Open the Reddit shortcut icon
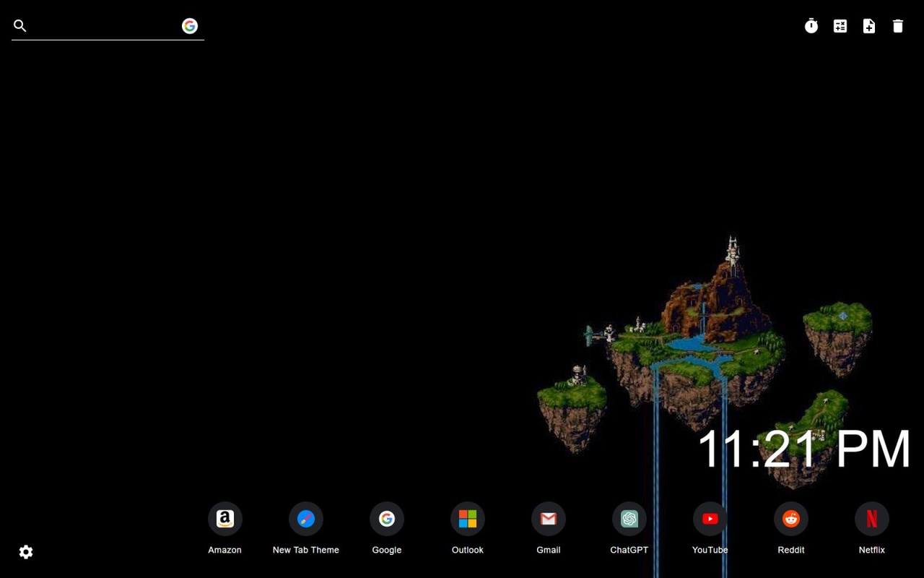Screen dimensions: 924x578 click(791, 519)
